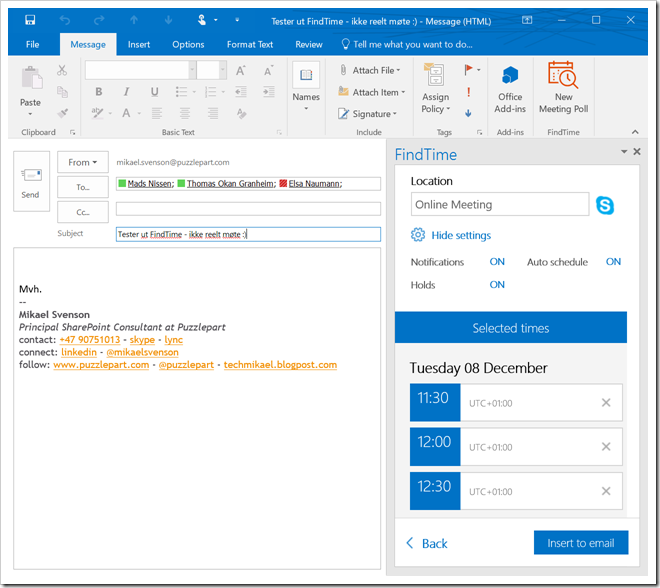Screen dimensions: 660x588
Task: Open the font name dropdown
Action: point(192,70)
